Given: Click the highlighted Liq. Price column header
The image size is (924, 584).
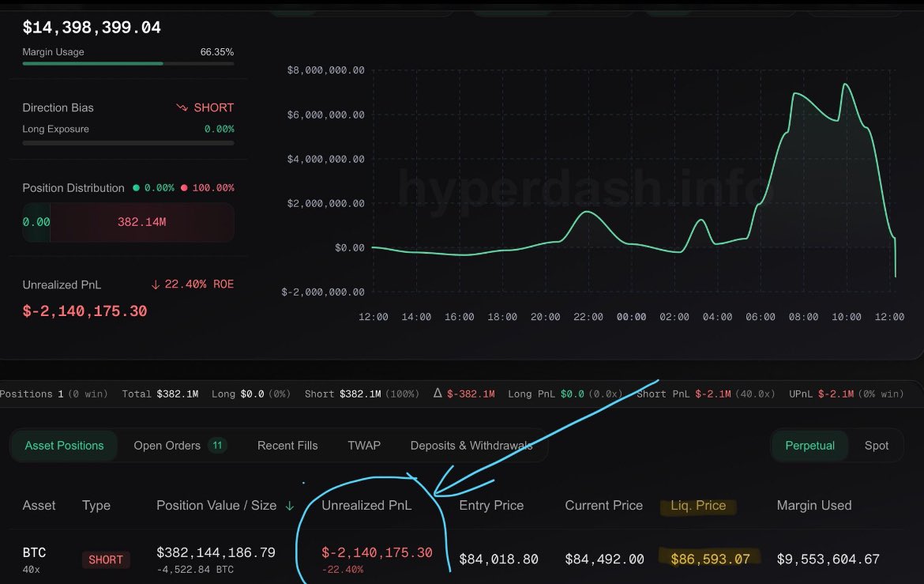Looking at the screenshot, I should click(x=698, y=505).
